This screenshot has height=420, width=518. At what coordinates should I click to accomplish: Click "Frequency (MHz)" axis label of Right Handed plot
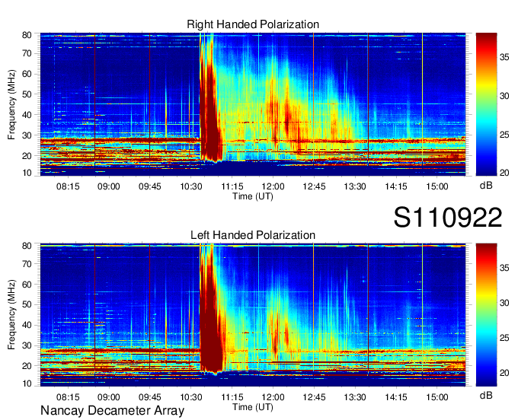pos(11,104)
